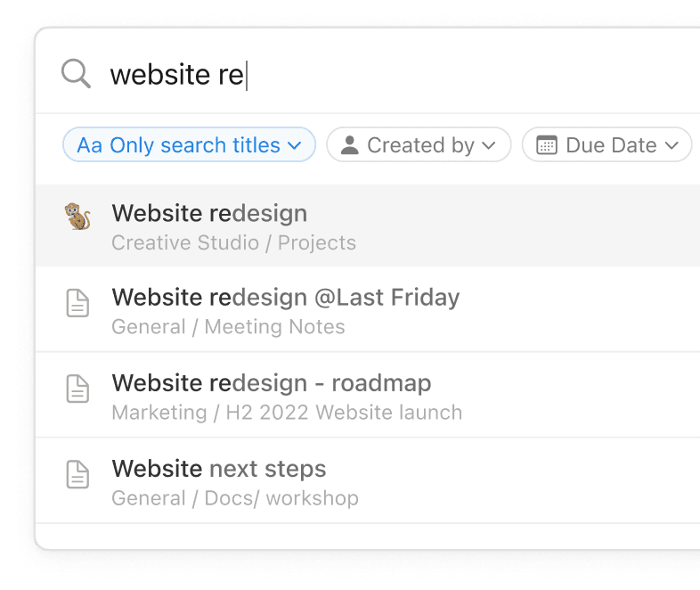Click the person icon in Created by
The width and height of the screenshot is (700, 590).
[350, 145]
